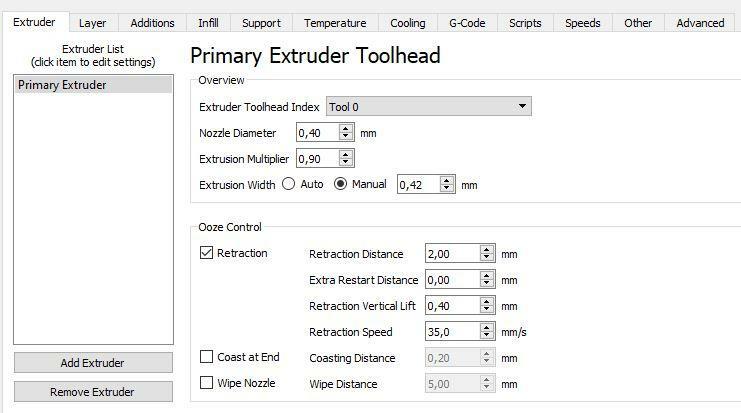Increase Nozzle Diameter with up arrow
Image resolution: width=741 pixels, height=413 pixels.
346,128
